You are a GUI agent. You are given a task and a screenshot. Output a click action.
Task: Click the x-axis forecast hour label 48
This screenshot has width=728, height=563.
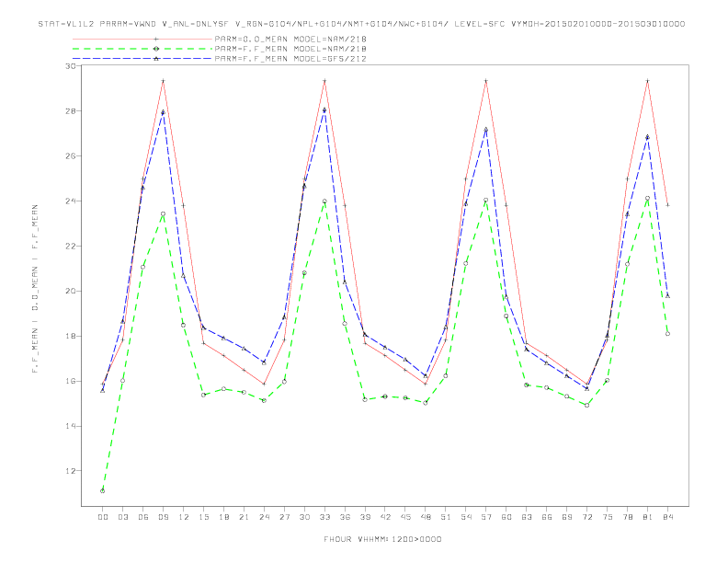tap(426, 517)
